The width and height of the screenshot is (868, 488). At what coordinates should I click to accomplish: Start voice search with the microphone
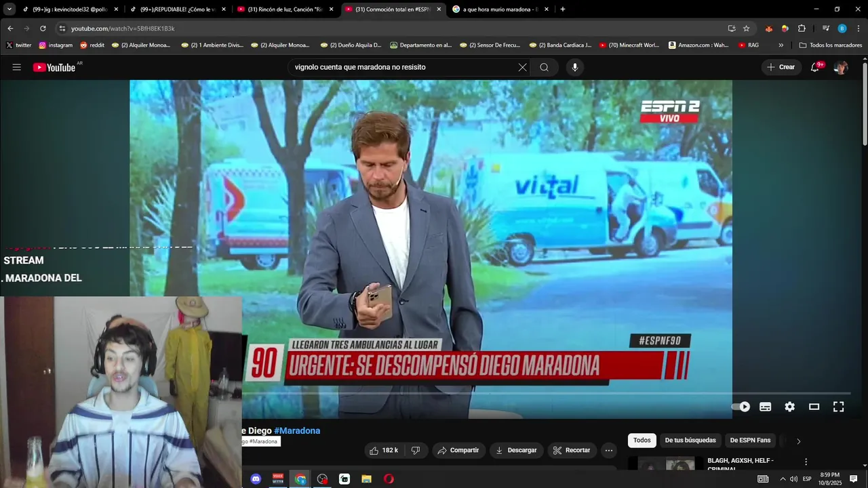(575, 67)
